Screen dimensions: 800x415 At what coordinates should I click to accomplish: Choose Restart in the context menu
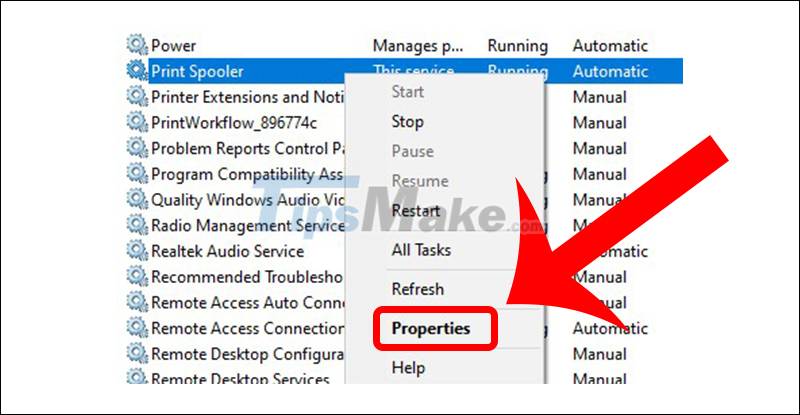pos(415,211)
